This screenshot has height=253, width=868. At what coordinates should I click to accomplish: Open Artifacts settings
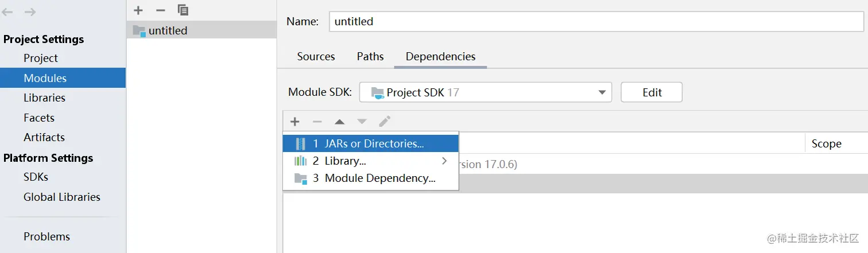44,137
